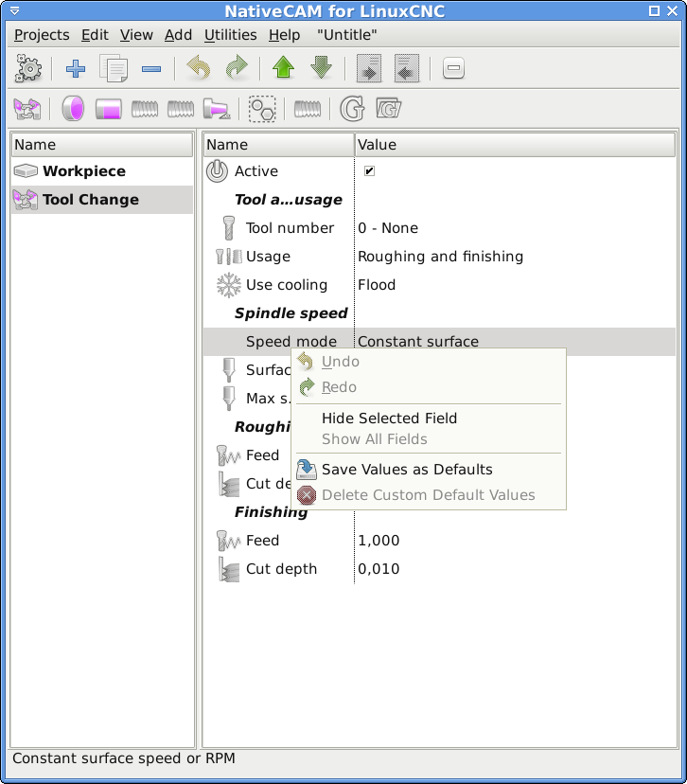Open the Add menu
This screenshot has height=784, width=687.
tap(178, 35)
